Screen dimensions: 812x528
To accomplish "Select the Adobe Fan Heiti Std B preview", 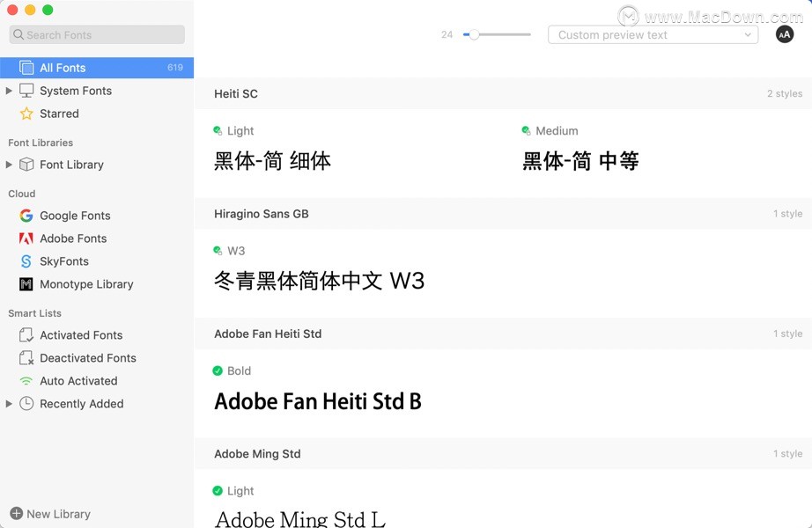I will click(318, 401).
